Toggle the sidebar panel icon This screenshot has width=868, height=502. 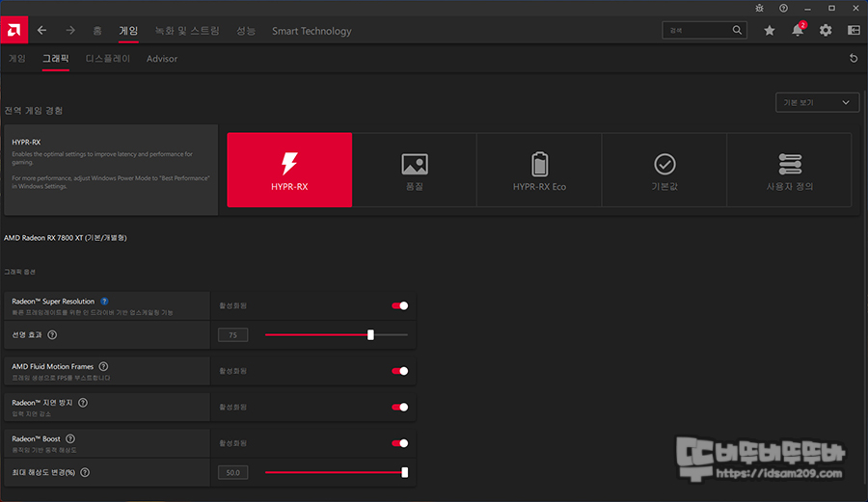[854, 31]
